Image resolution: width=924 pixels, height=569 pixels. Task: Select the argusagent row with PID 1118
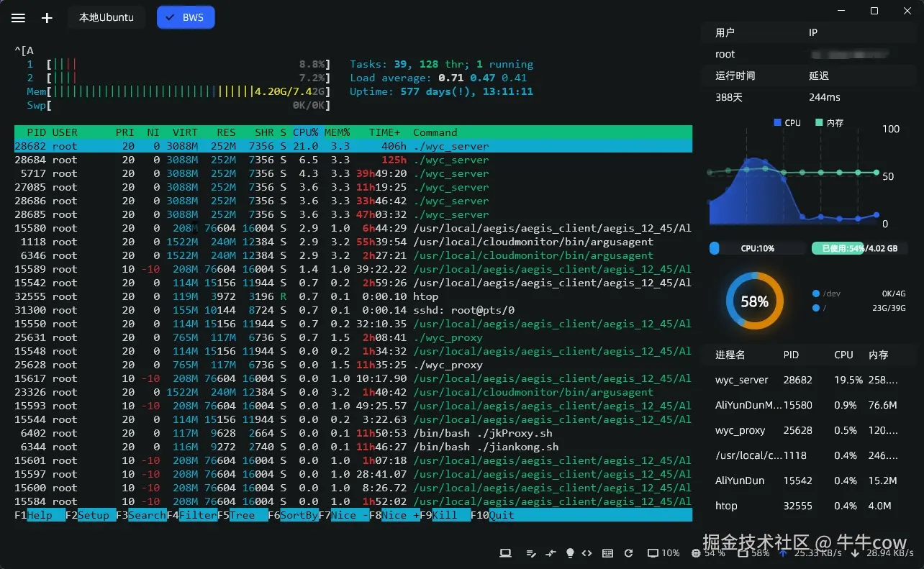coord(353,242)
